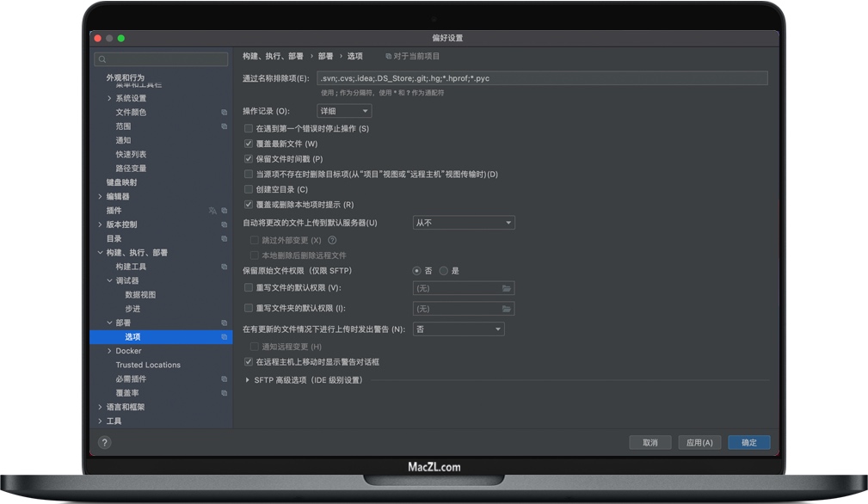Click the badge icon beside 文件颜色
The height and width of the screenshot is (504, 868).
point(224,112)
